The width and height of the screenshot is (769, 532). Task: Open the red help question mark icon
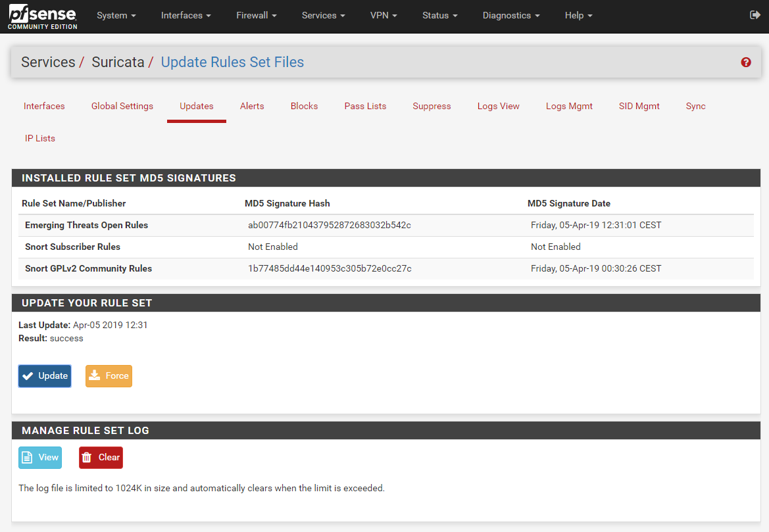pos(745,62)
